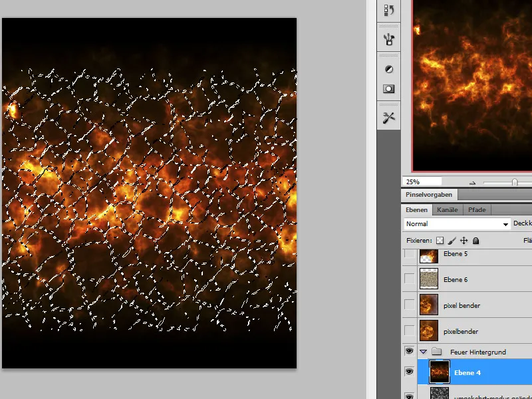Hide the Ebene 4 layer eye icon
The image size is (532, 399).
(x=409, y=372)
